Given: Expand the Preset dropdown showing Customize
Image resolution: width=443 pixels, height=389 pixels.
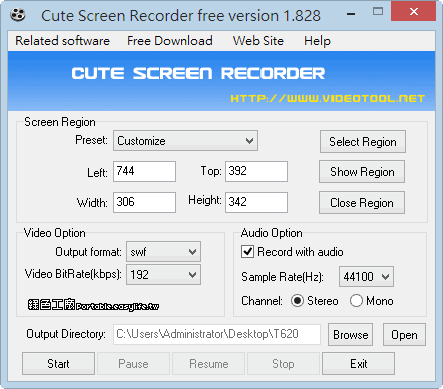Looking at the screenshot, I should point(185,141).
